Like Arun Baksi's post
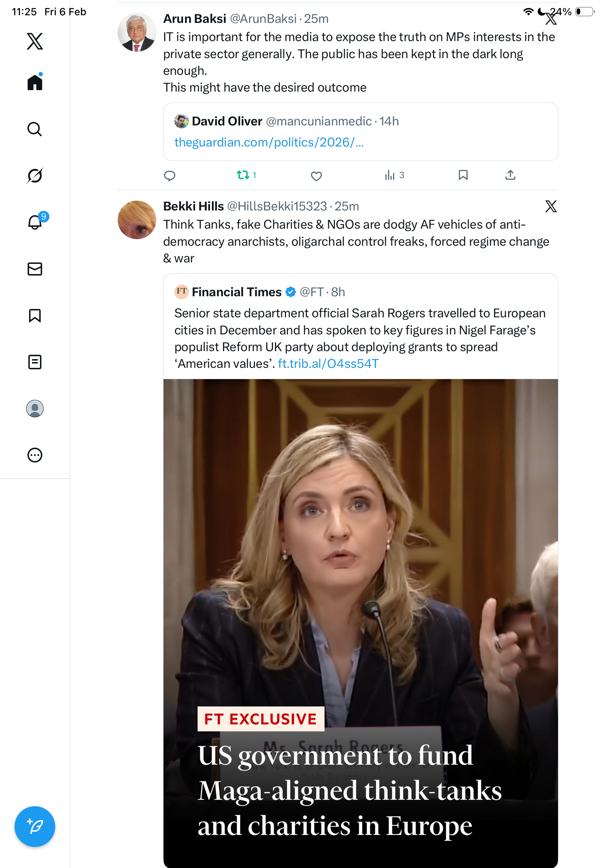This screenshot has height=868, width=606. 316,176
